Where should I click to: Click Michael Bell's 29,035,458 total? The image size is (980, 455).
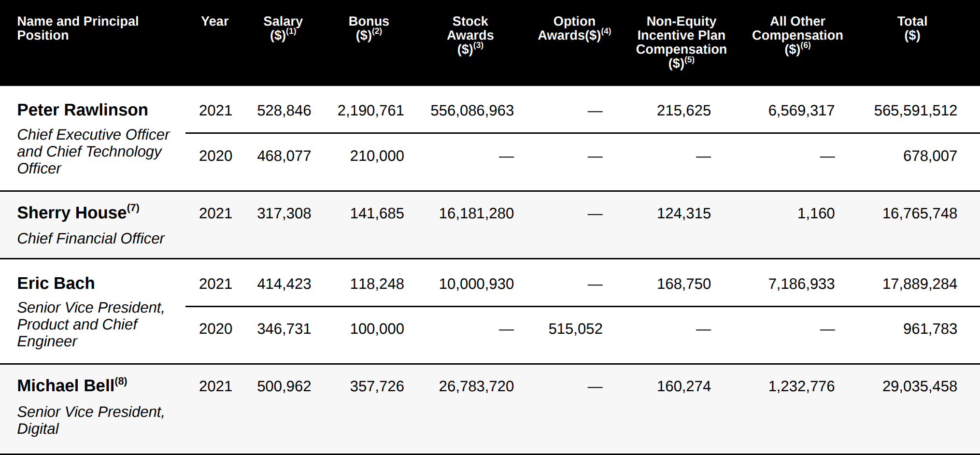[920, 386]
